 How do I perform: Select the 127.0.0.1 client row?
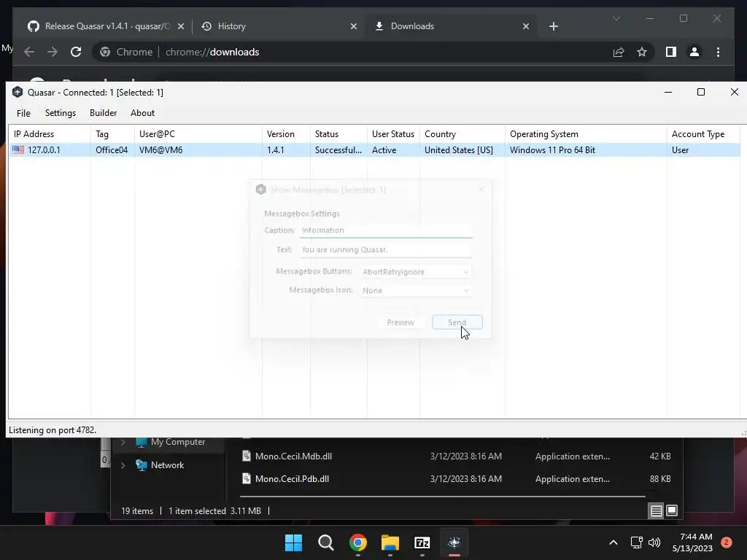click(x=374, y=150)
